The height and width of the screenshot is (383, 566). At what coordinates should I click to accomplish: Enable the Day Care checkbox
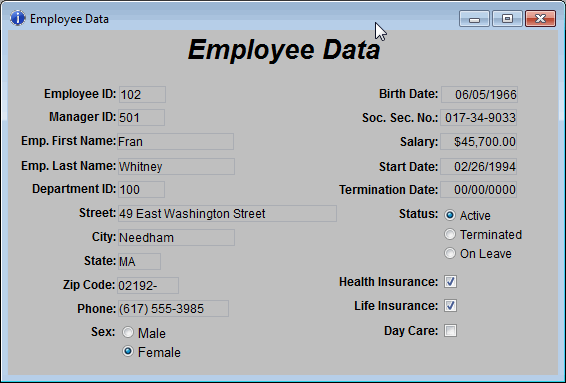point(450,330)
